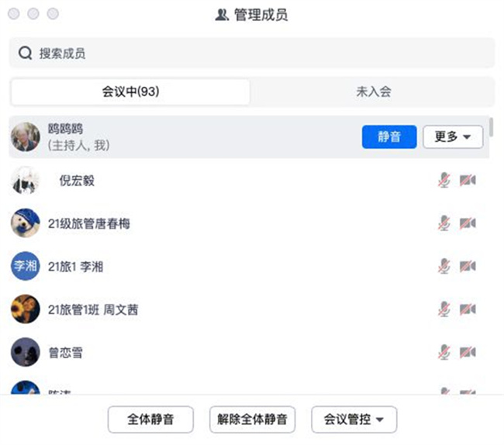Screen dimensions: 504x445
Task: Click the 解除全体静音 button
Action: [x=252, y=419]
